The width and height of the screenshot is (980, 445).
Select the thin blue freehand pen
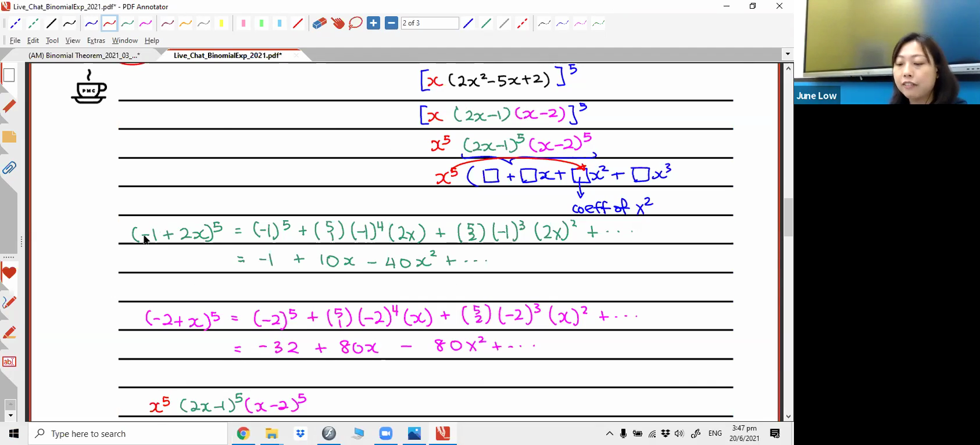(562, 24)
